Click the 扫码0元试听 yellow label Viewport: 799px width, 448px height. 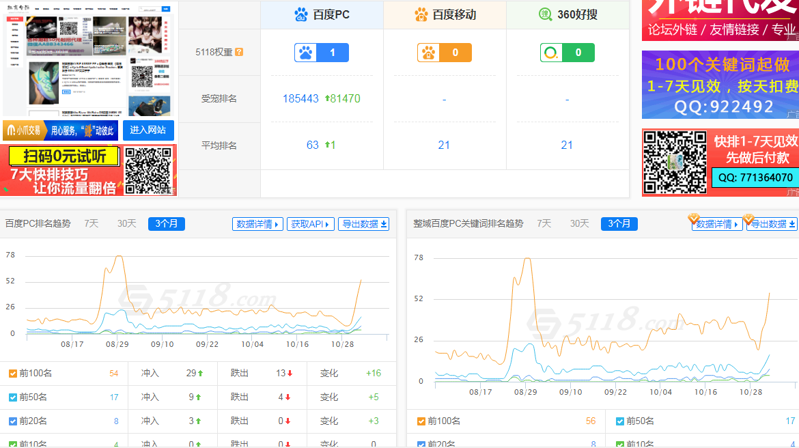point(64,156)
